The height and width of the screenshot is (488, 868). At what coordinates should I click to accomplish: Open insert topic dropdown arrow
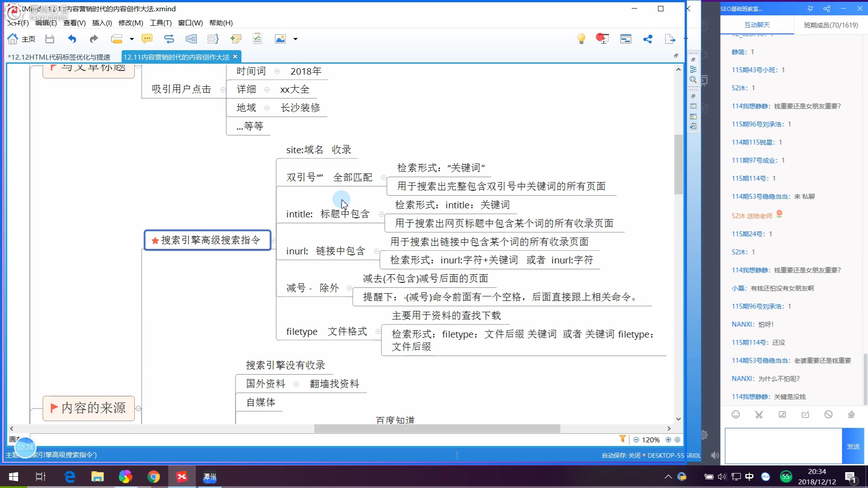coord(132,39)
